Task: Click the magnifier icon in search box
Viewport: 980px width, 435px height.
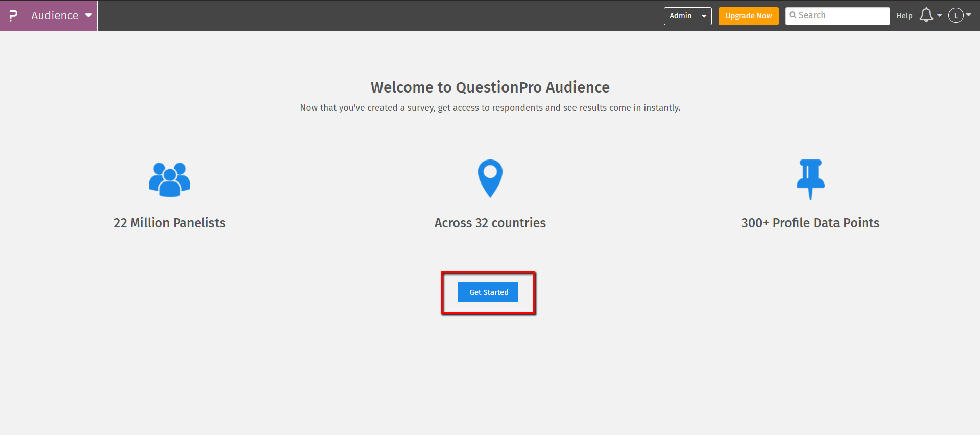Action: [x=793, y=15]
